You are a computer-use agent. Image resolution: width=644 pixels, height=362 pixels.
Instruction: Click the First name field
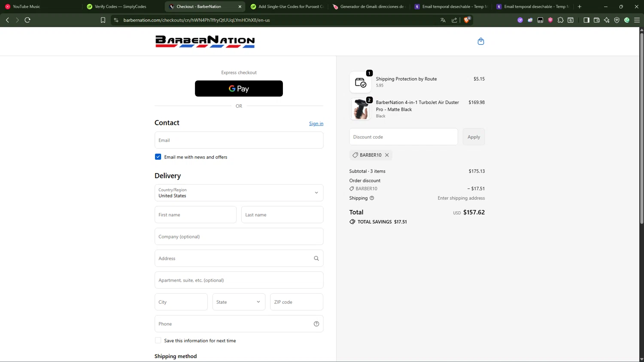click(x=195, y=215)
